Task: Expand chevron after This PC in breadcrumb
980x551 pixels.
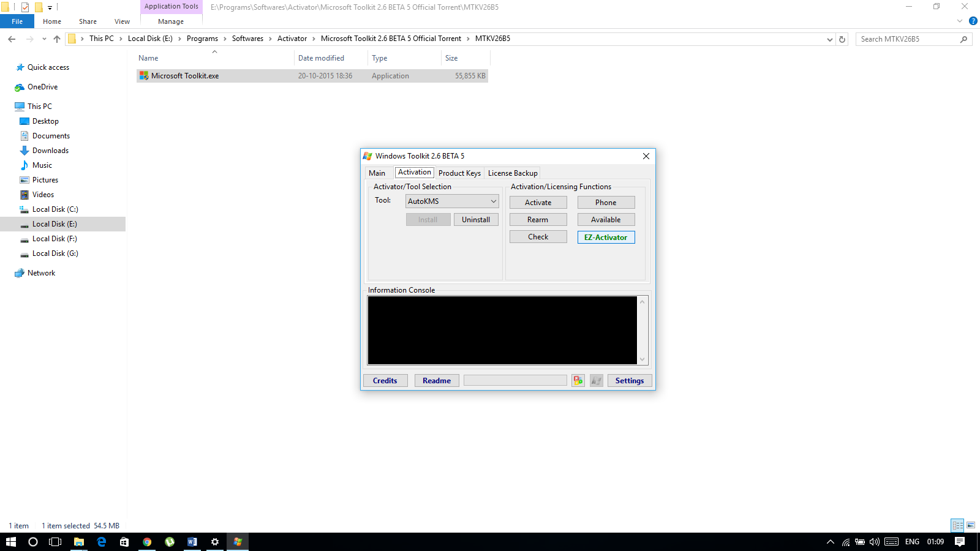Action: pos(121,39)
